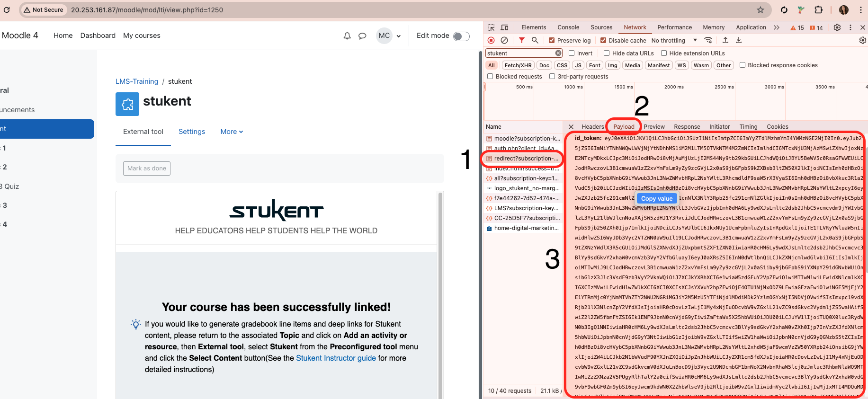This screenshot has height=399, width=868.
Task: Check Blocked response cookies
Action: pyautogui.click(x=743, y=65)
